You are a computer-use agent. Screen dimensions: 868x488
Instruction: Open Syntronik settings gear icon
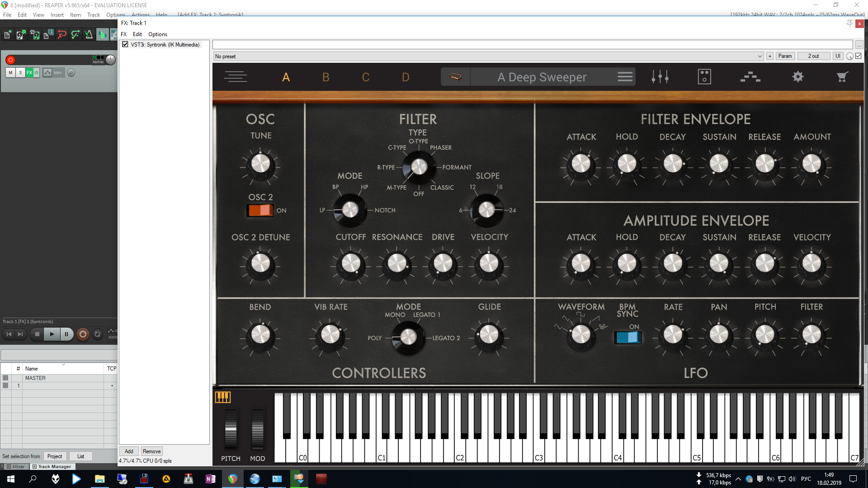click(797, 77)
